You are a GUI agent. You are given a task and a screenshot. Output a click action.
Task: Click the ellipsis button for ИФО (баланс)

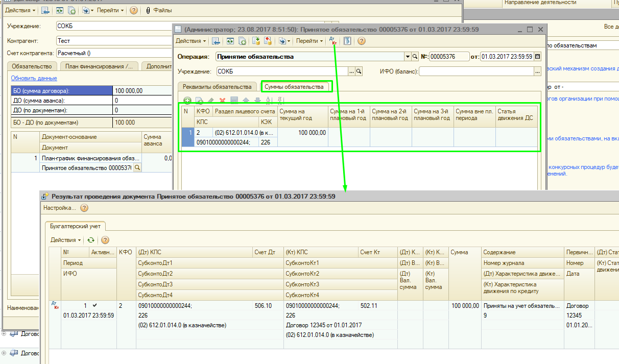tap(537, 72)
